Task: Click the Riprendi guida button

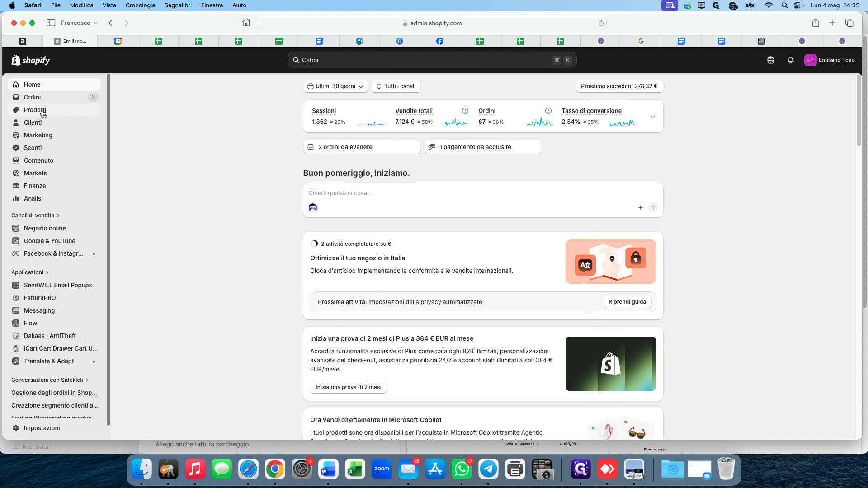Action: tap(627, 302)
